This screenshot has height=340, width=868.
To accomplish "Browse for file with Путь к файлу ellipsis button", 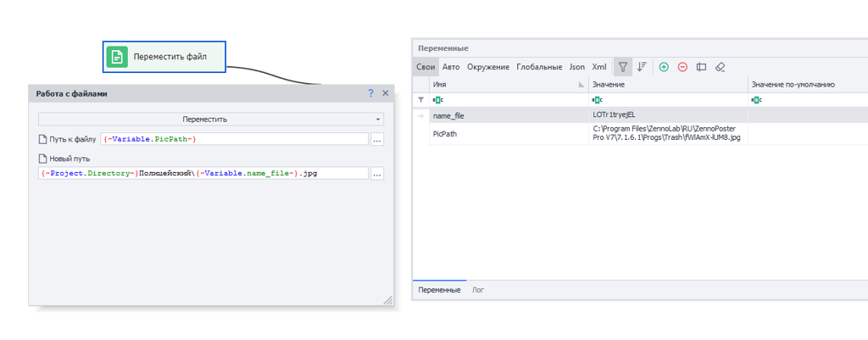I will [377, 139].
